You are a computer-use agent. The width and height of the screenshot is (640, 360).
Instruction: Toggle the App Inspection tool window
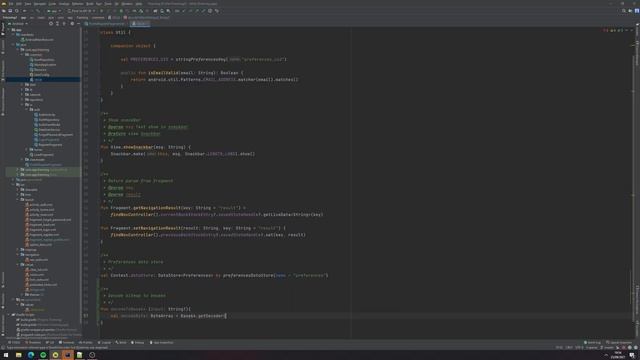[x=162, y=342]
